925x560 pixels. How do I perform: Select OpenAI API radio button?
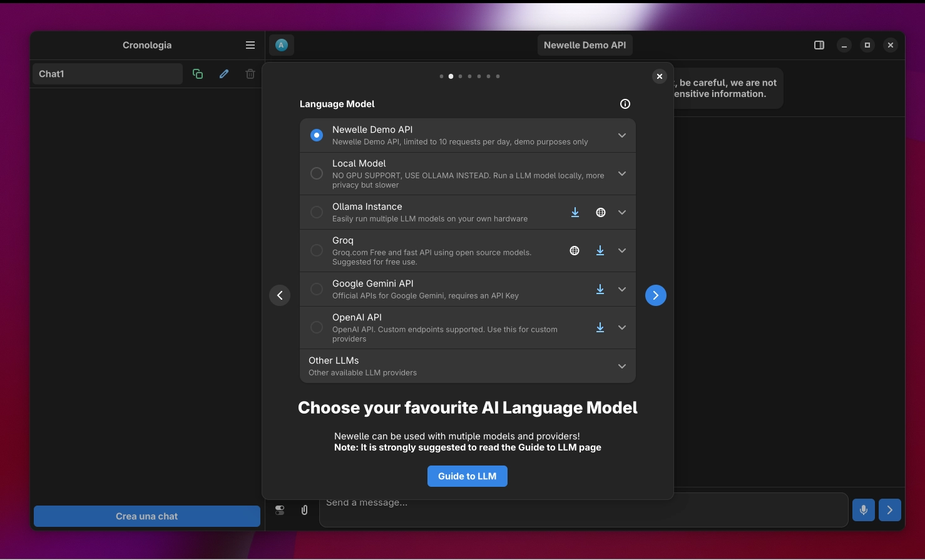pos(317,327)
